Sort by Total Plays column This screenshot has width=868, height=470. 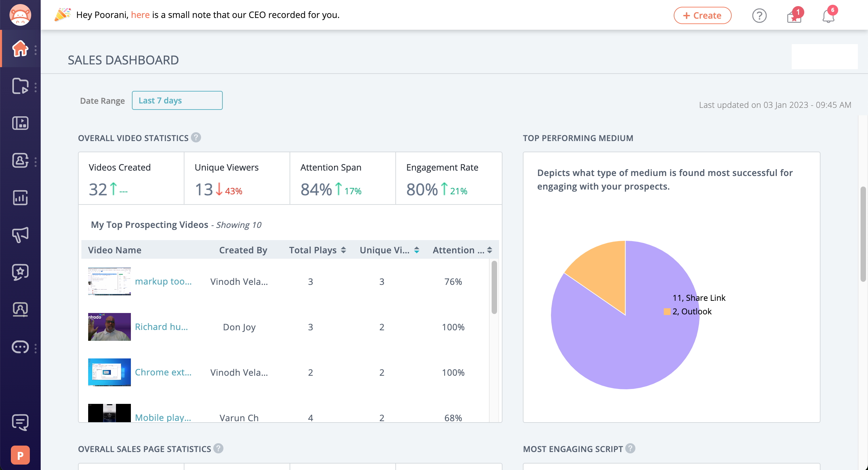pyautogui.click(x=343, y=250)
